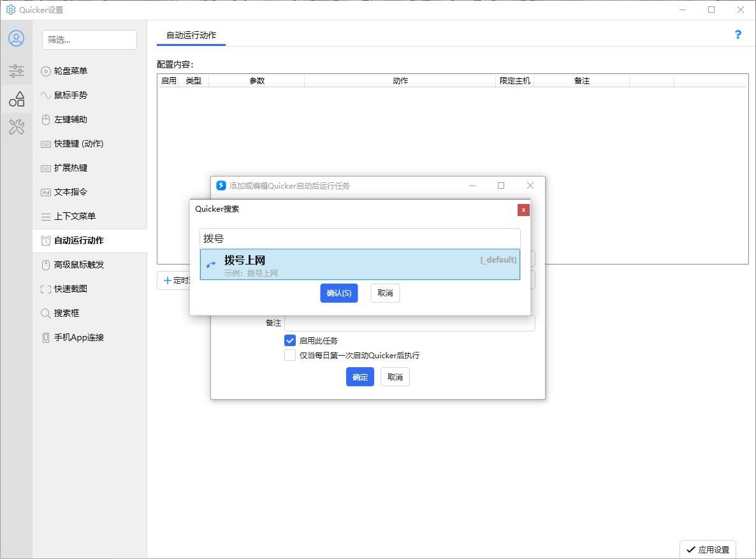Open 轮盘菜单 settings page

[70, 71]
